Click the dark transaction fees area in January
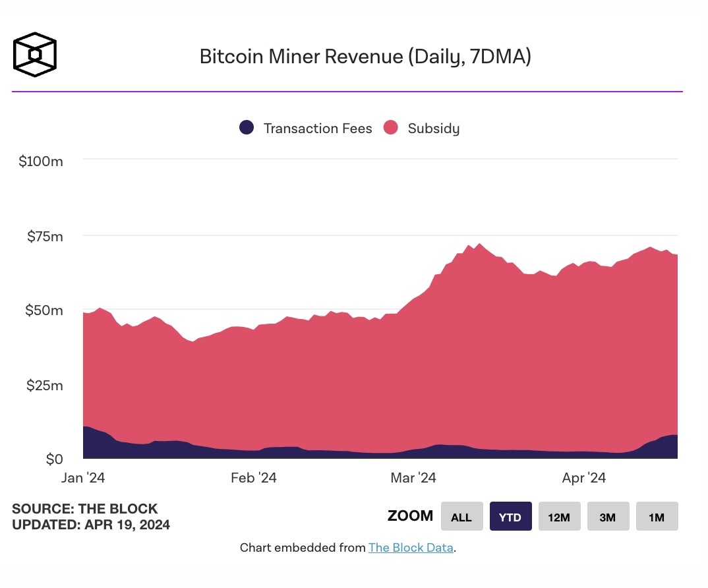Image resolution: width=708 pixels, height=588 pixels. pyautogui.click(x=104, y=445)
